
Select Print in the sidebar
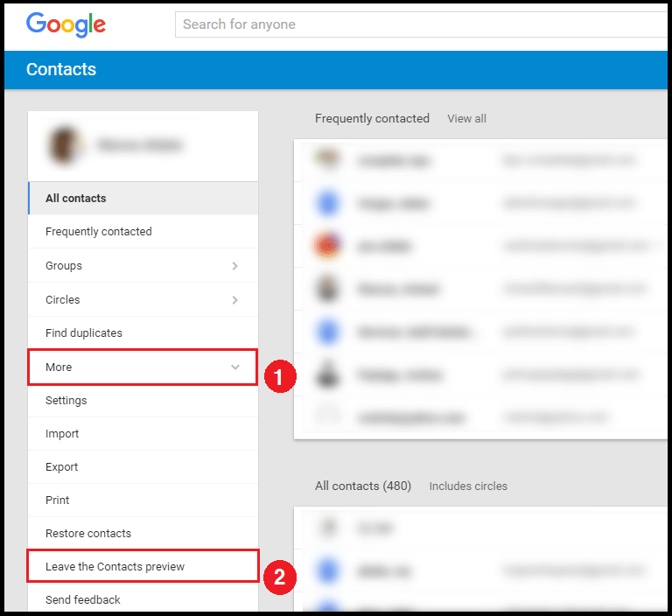click(143, 500)
